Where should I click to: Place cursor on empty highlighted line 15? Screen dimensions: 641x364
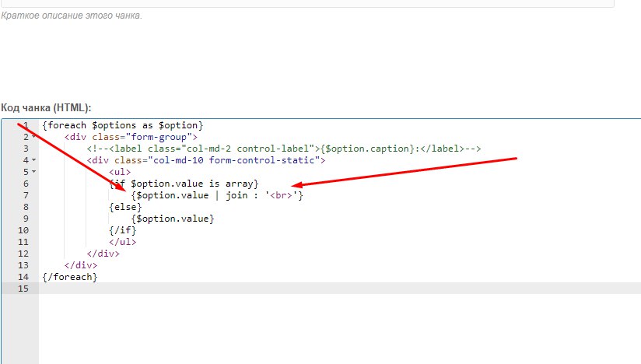(339, 289)
